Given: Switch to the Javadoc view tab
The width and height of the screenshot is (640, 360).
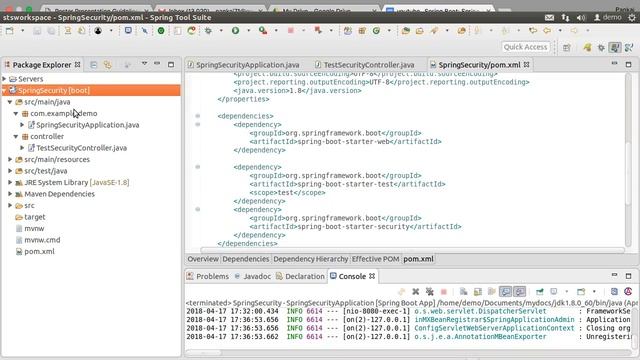Looking at the screenshot, I should click(253, 276).
